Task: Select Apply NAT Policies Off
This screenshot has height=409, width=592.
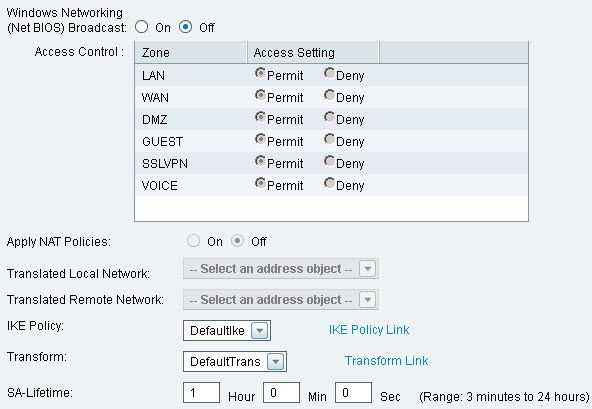Action: click(237, 241)
